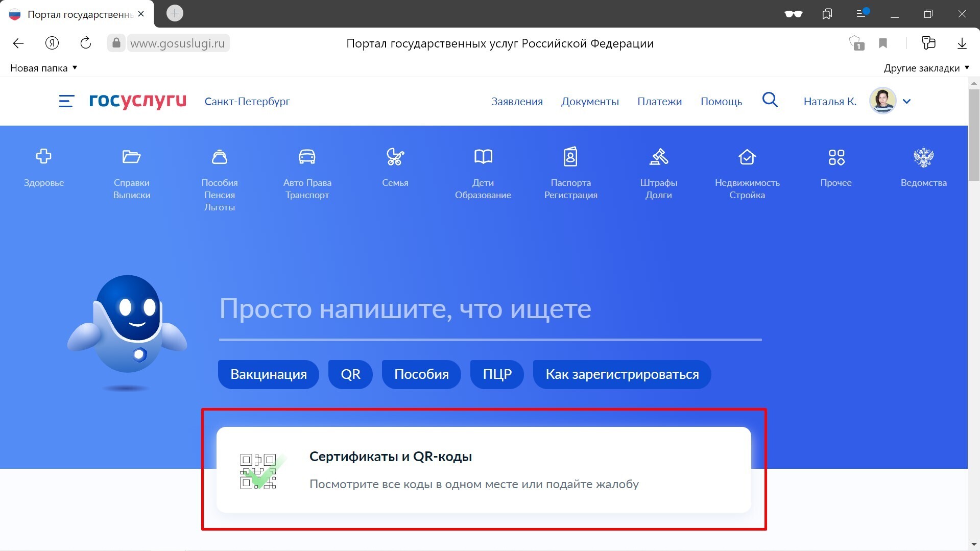The width and height of the screenshot is (980, 551).
Task: Open Документы in top navigation
Action: click(x=589, y=101)
